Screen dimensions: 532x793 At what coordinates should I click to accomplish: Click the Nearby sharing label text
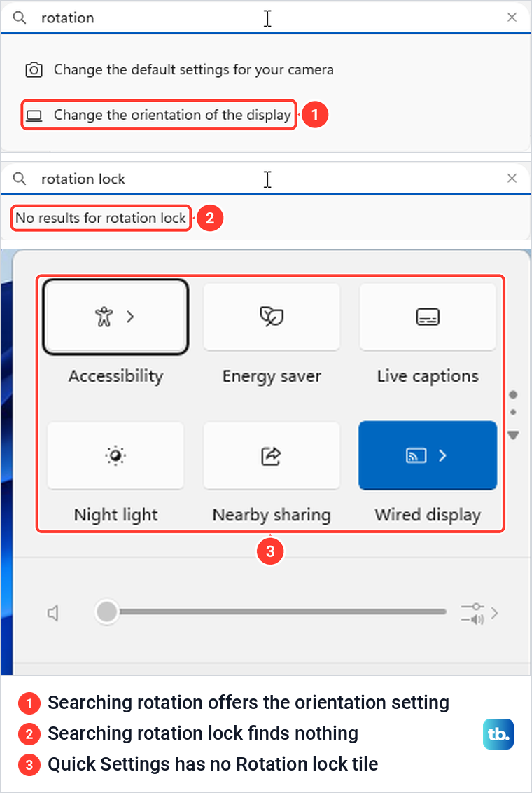click(272, 515)
